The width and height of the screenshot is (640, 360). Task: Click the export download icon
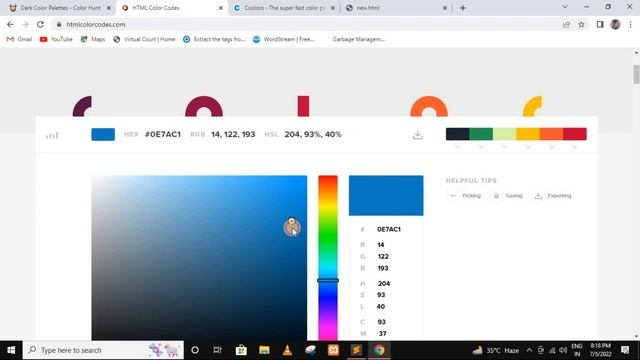click(x=418, y=135)
